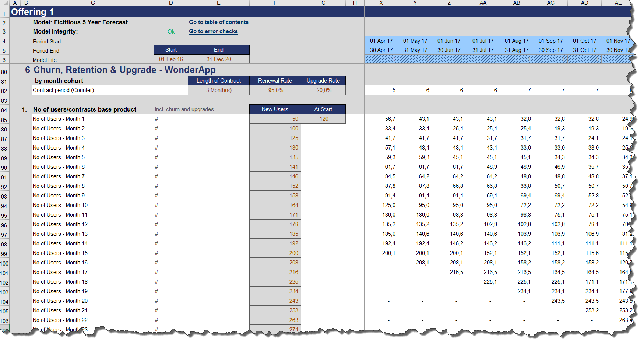
Task: Select New Users value '263' for Month 22
Action: (275, 320)
